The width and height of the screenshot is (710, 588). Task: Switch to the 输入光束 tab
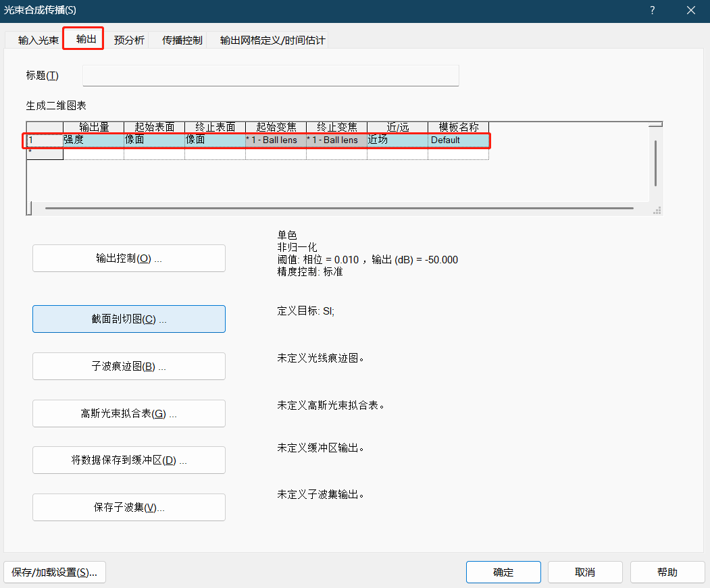[36, 40]
